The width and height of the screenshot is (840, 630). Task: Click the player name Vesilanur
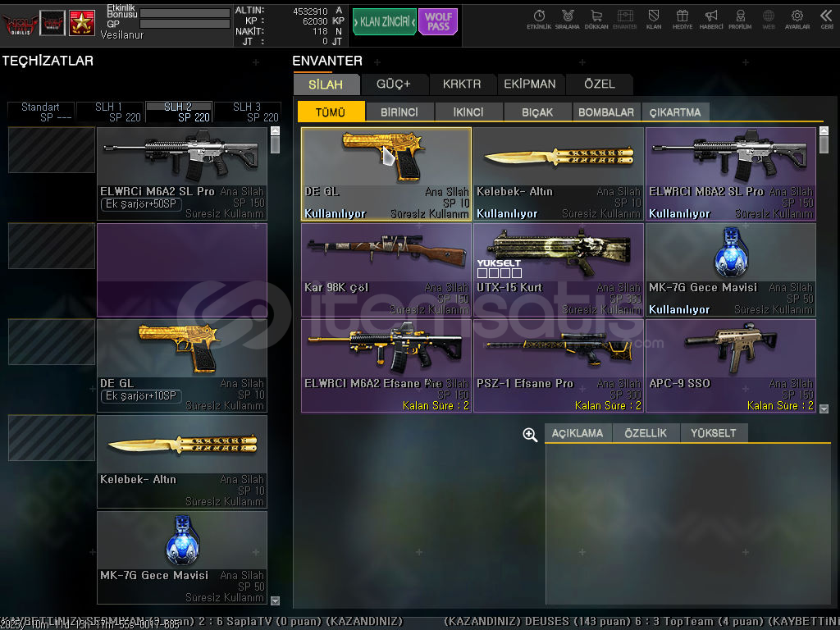pos(122,34)
